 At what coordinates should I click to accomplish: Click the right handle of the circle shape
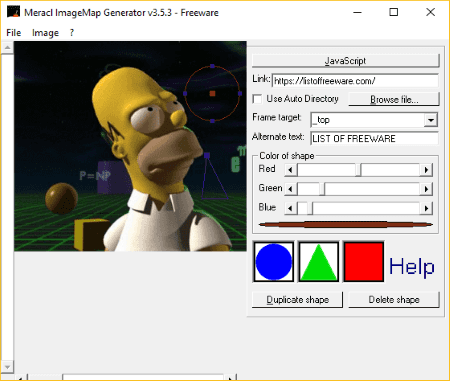[240, 94]
